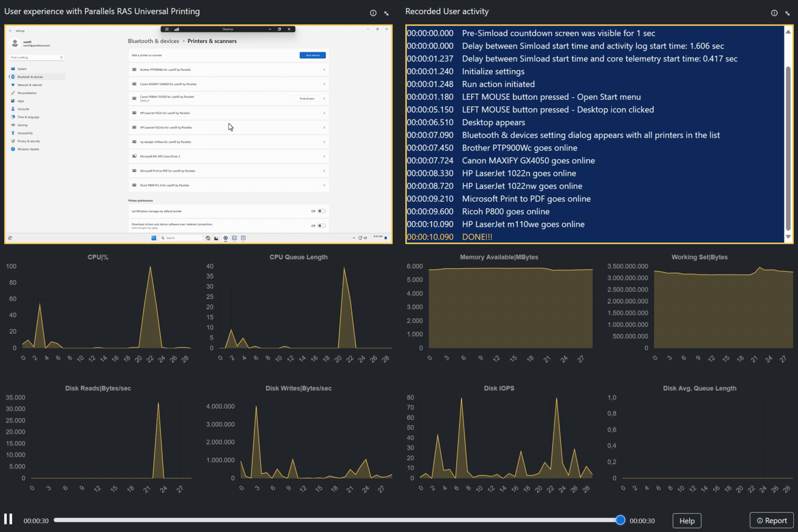Click the Settings gear icon in recorded taskbar
798x532 pixels.
click(x=225, y=238)
